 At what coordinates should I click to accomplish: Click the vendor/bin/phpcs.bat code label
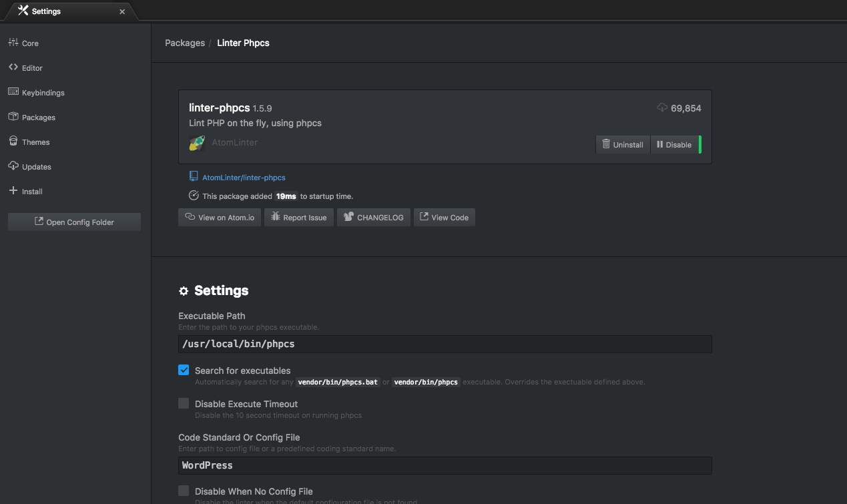[x=338, y=383]
